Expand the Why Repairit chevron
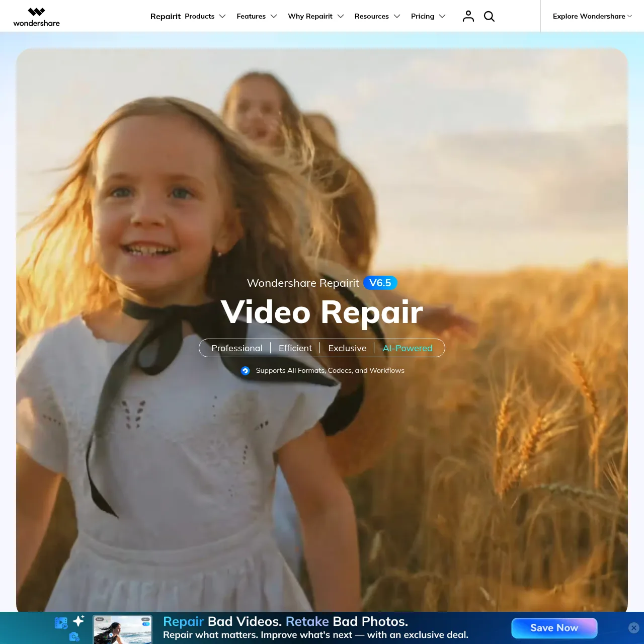This screenshot has width=644, height=644. coord(341,16)
